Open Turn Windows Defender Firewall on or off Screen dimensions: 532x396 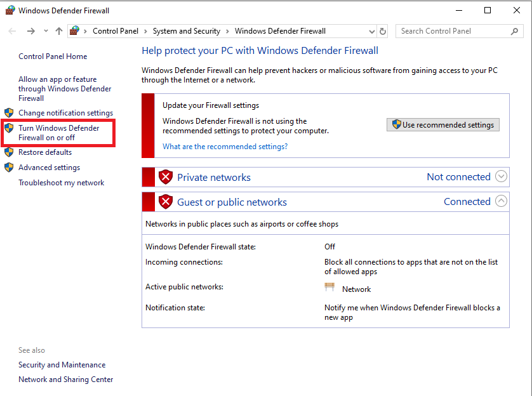click(x=58, y=133)
